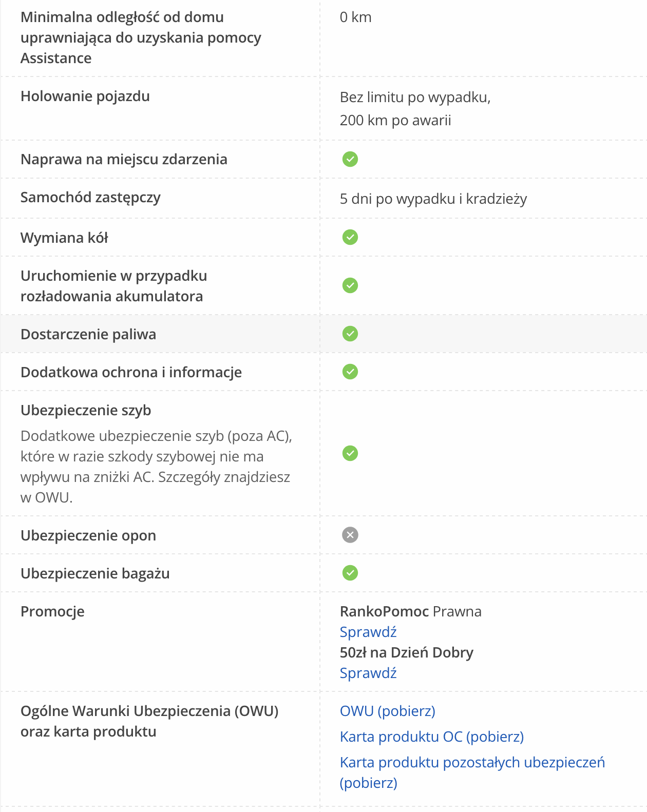This screenshot has width=647, height=812.
Task: Click the Ubezpieczenie szyb heading
Action: [86, 410]
